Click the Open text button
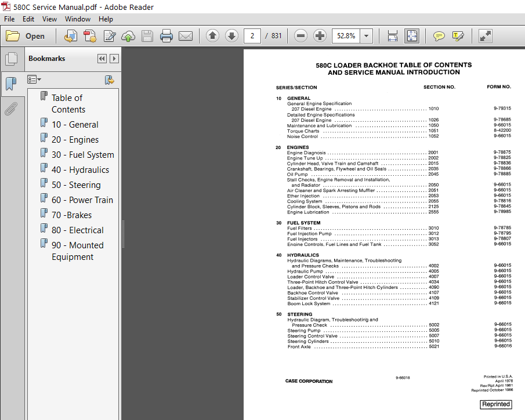 pyautogui.click(x=35, y=36)
